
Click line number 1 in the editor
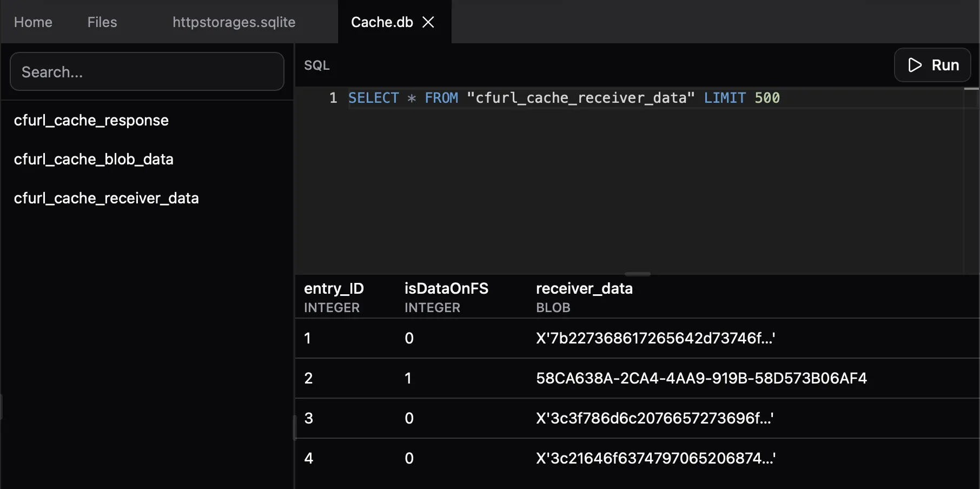click(x=333, y=98)
